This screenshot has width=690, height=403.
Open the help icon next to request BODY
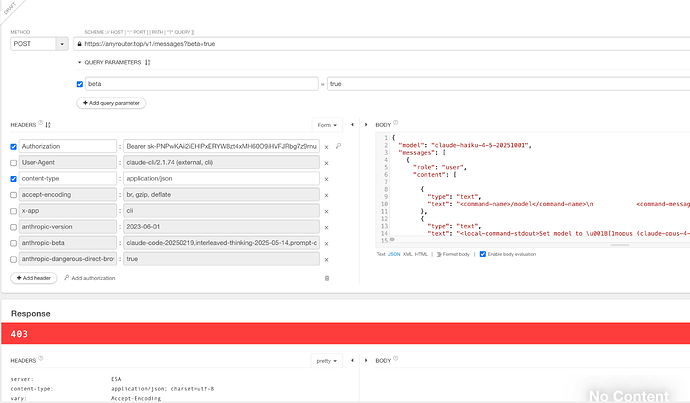pos(396,123)
